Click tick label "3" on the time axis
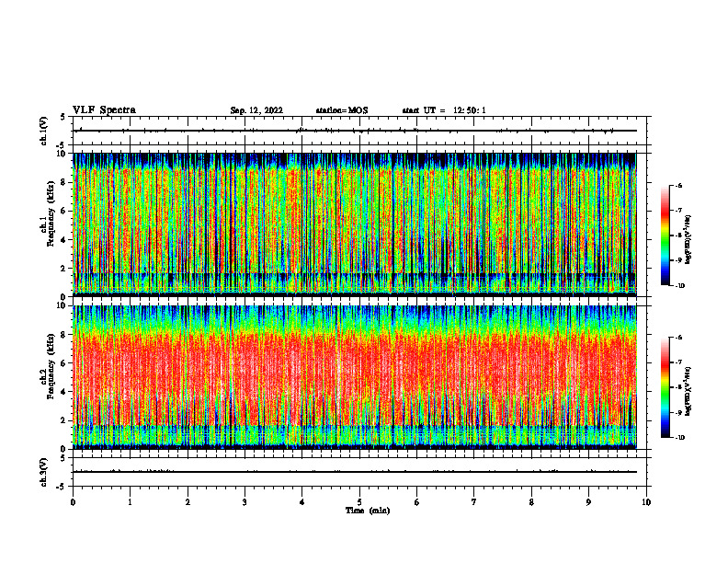The height and width of the screenshot is (563, 728). (245, 502)
